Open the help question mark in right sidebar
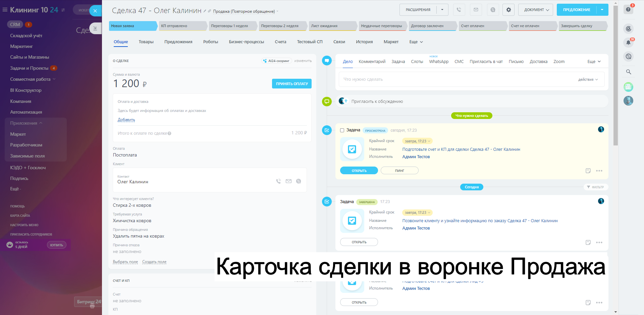 pyautogui.click(x=628, y=9)
